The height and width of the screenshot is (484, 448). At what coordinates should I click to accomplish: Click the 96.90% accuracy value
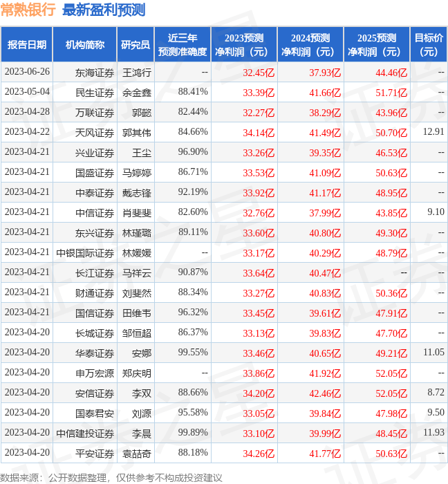(x=193, y=152)
